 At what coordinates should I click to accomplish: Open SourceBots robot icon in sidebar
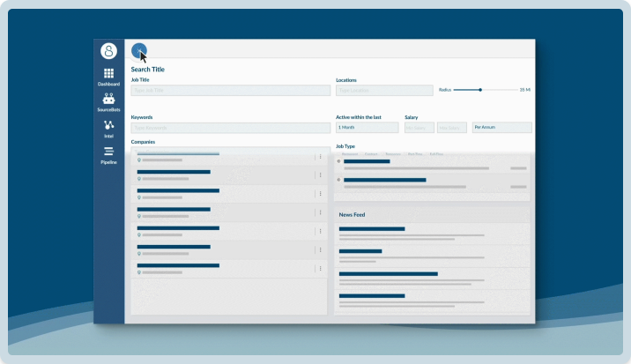click(108, 99)
